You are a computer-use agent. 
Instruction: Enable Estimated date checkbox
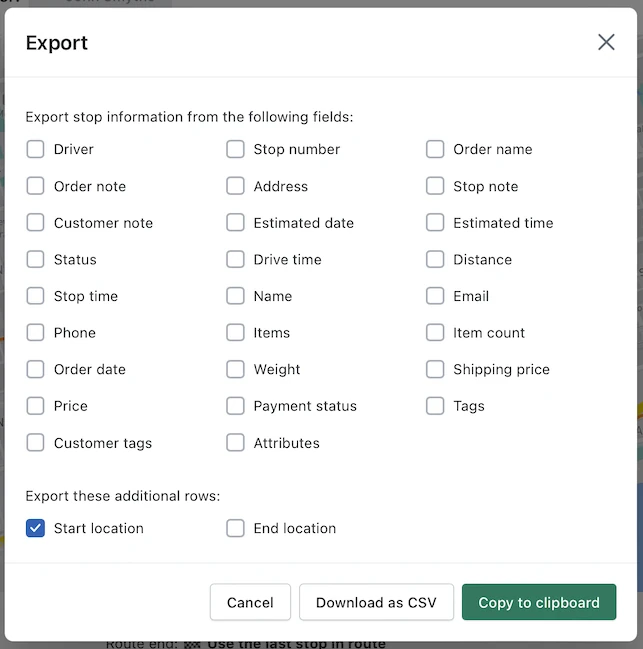[235, 223]
